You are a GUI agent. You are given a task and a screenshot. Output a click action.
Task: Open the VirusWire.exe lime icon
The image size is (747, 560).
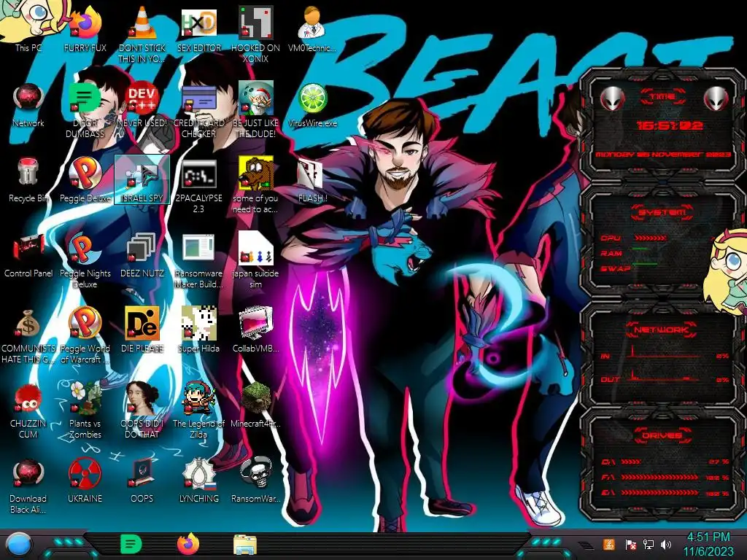pyautogui.click(x=312, y=104)
